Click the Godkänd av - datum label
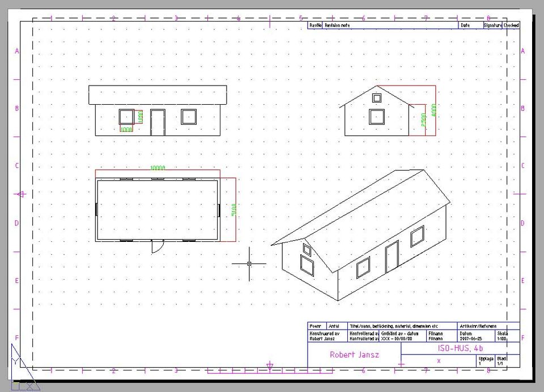This screenshot has height=392, width=544. tap(399, 334)
